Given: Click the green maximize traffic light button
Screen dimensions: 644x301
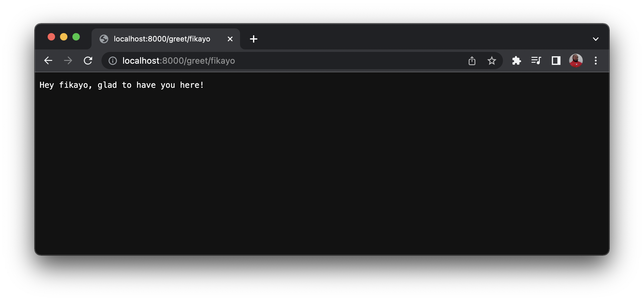Looking at the screenshot, I should point(76,37).
